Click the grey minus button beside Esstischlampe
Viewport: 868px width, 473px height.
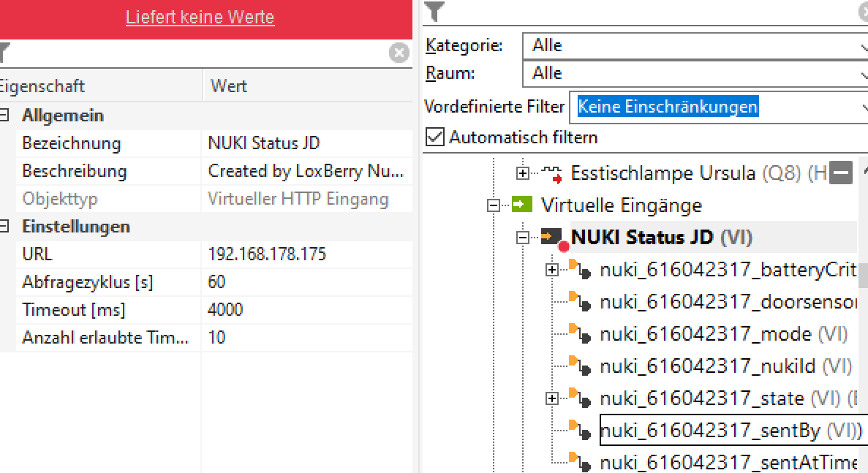pyautogui.click(x=841, y=173)
